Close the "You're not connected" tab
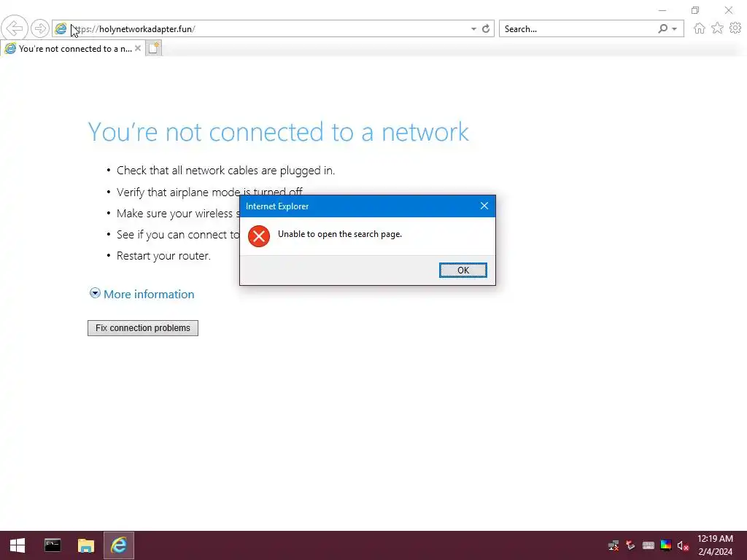 click(x=138, y=48)
